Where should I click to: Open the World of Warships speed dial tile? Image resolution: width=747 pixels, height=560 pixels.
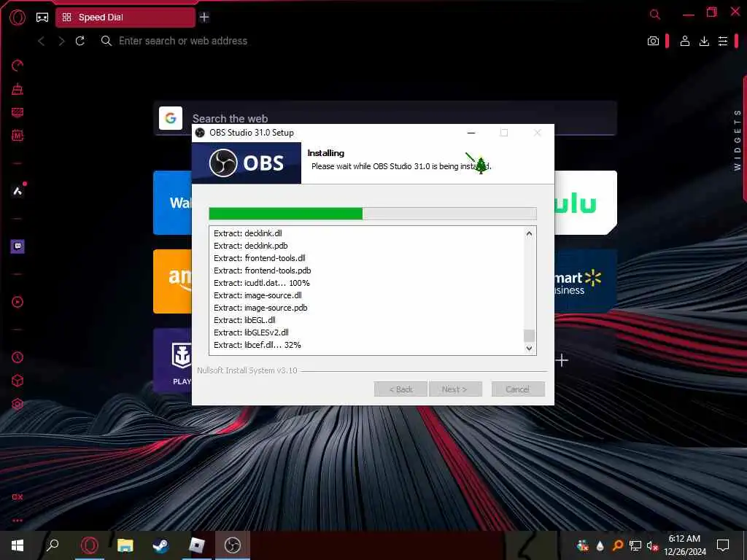click(172, 360)
